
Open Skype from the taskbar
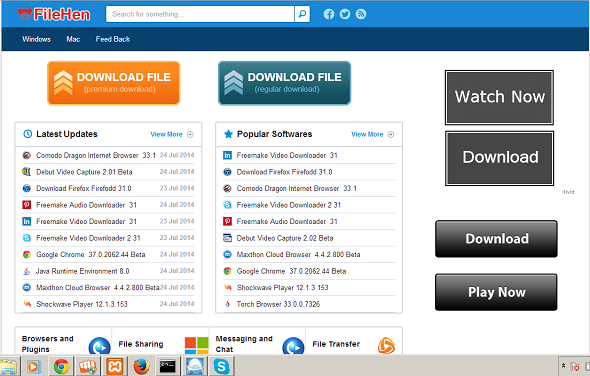[x=222, y=367]
